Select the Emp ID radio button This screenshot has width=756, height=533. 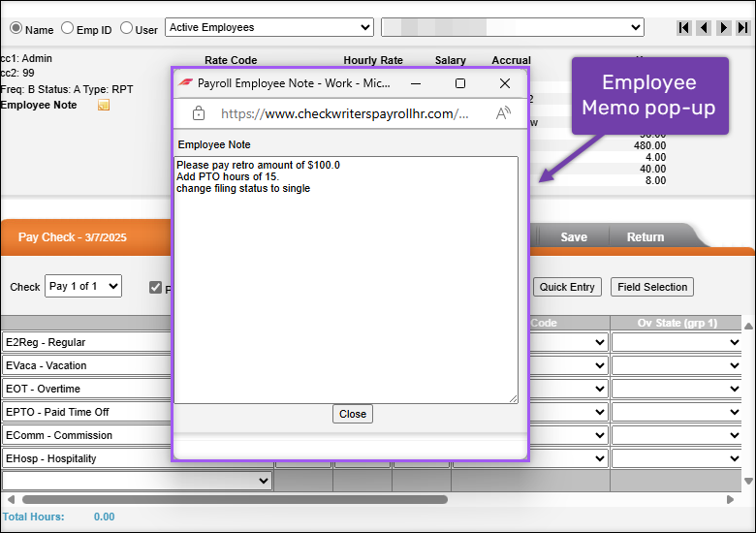(x=67, y=29)
